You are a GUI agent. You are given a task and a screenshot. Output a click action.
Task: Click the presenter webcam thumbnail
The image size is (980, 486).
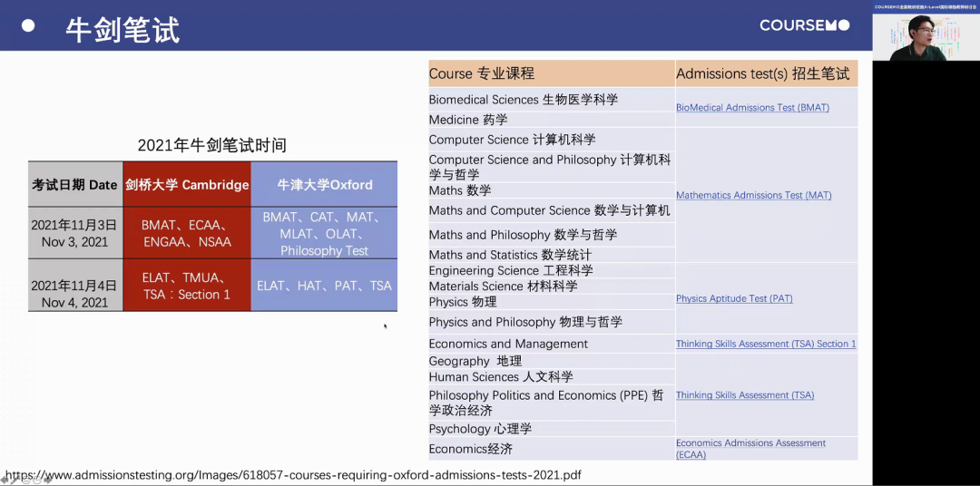click(926, 36)
